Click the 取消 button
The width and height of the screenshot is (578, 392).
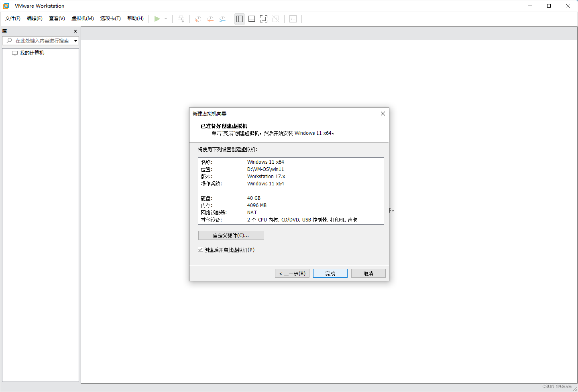click(368, 274)
